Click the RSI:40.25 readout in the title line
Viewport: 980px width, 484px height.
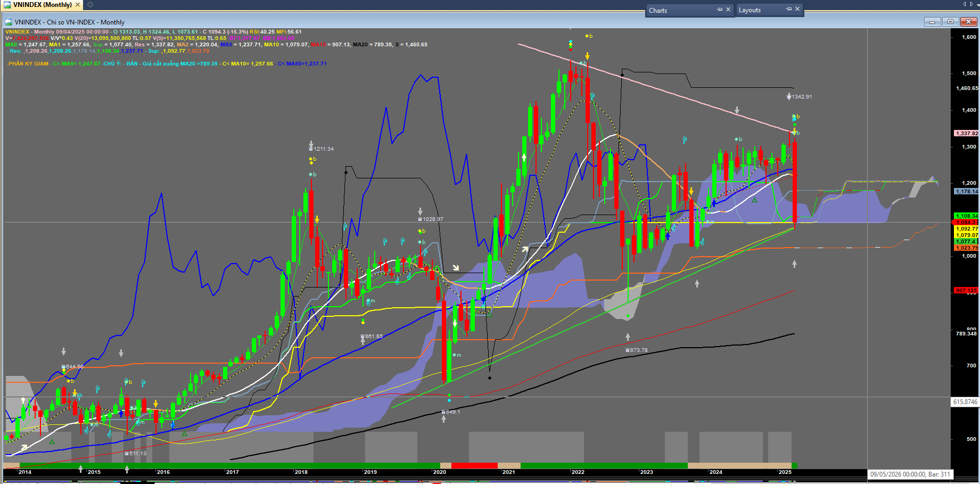[x=262, y=32]
